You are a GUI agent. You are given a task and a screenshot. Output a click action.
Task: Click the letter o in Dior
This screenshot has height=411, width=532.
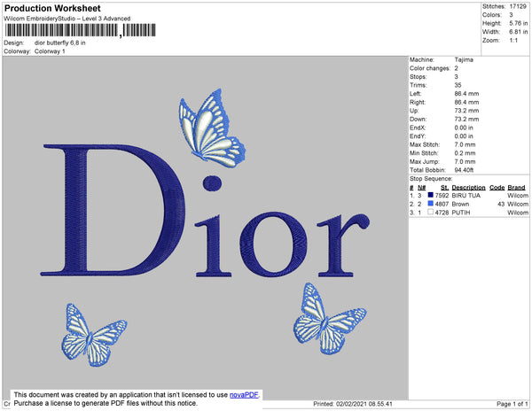coord(274,244)
